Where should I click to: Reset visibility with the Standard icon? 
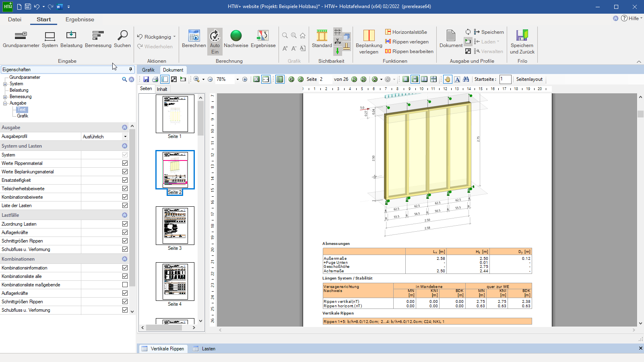pos(322,39)
